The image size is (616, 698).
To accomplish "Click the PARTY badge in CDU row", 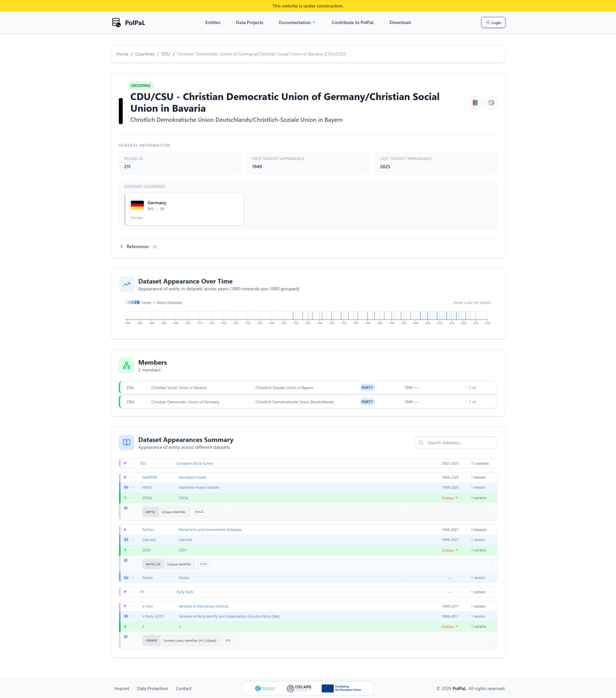I will [367, 402].
